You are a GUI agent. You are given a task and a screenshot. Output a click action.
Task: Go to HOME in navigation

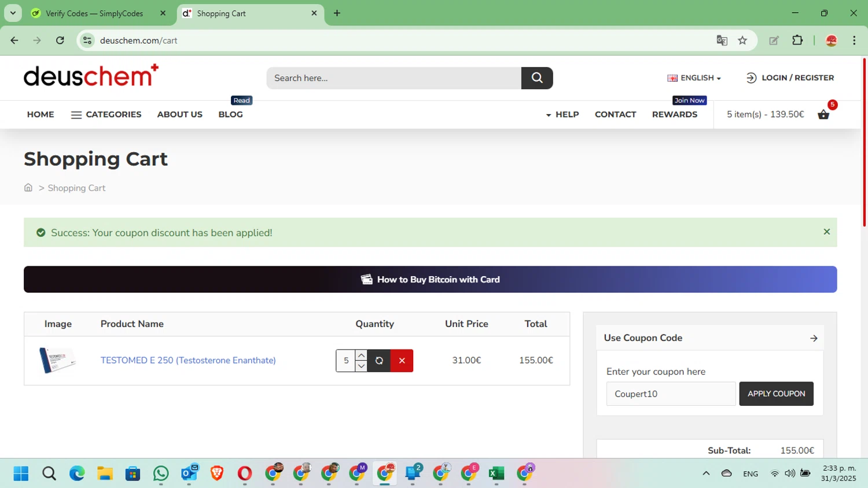41,115
